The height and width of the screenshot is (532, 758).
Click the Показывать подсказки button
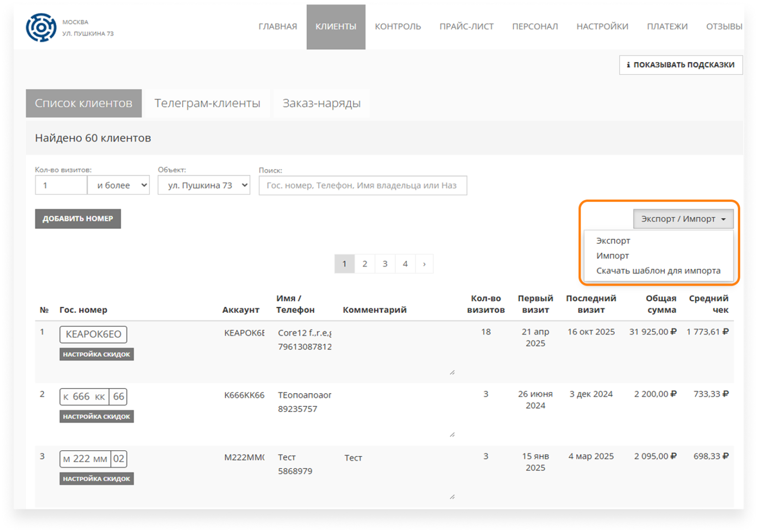pyautogui.click(x=681, y=65)
